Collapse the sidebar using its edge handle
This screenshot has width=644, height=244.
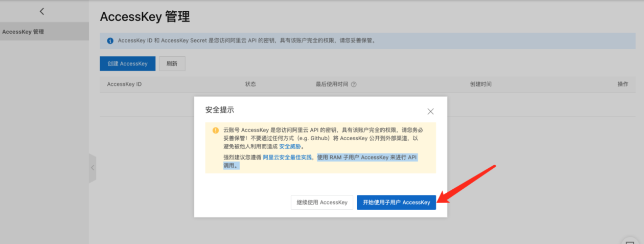click(93, 168)
